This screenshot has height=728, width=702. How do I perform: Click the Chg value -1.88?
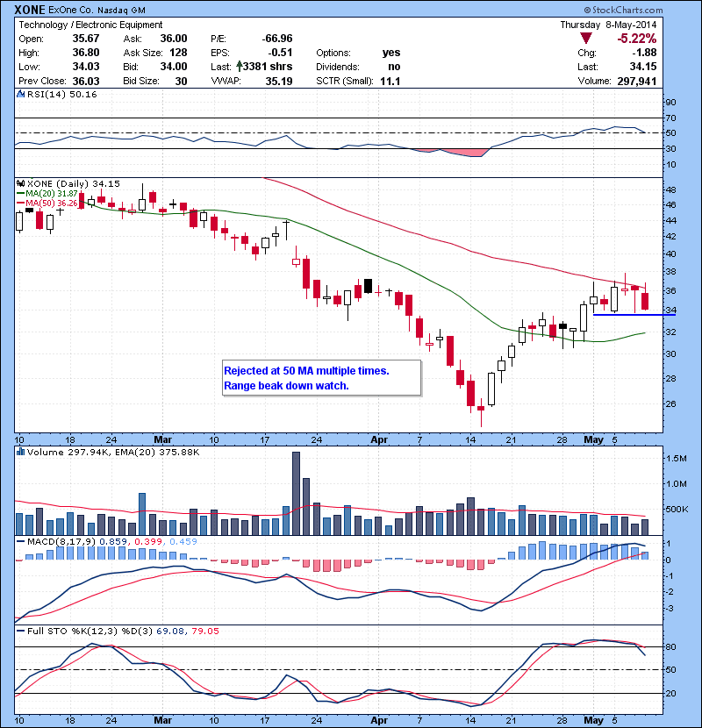point(644,53)
